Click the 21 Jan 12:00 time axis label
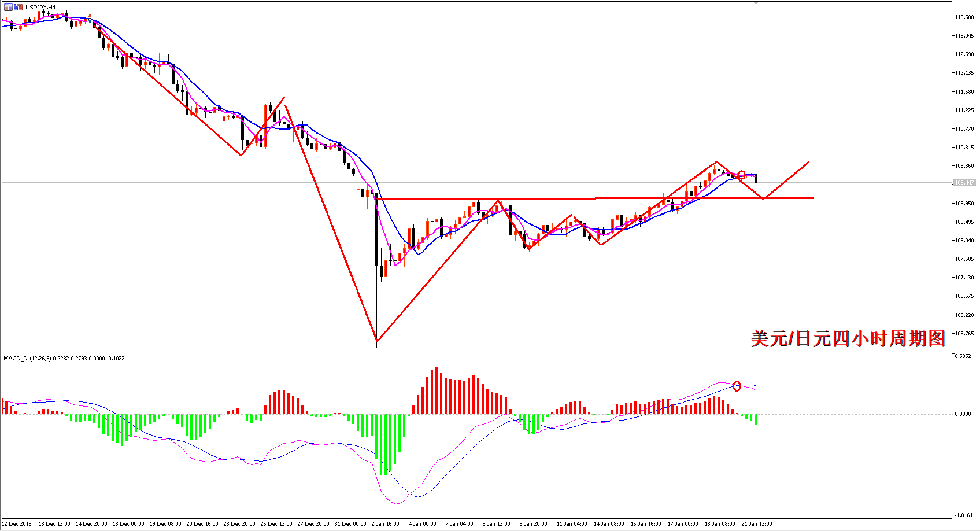The image size is (980, 531). (757, 524)
